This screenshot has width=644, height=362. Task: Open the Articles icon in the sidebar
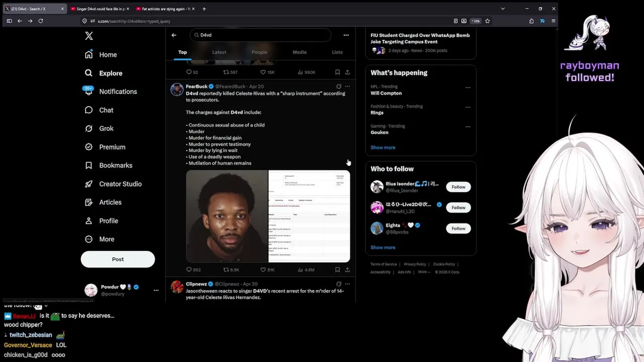(x=89, y=202)
